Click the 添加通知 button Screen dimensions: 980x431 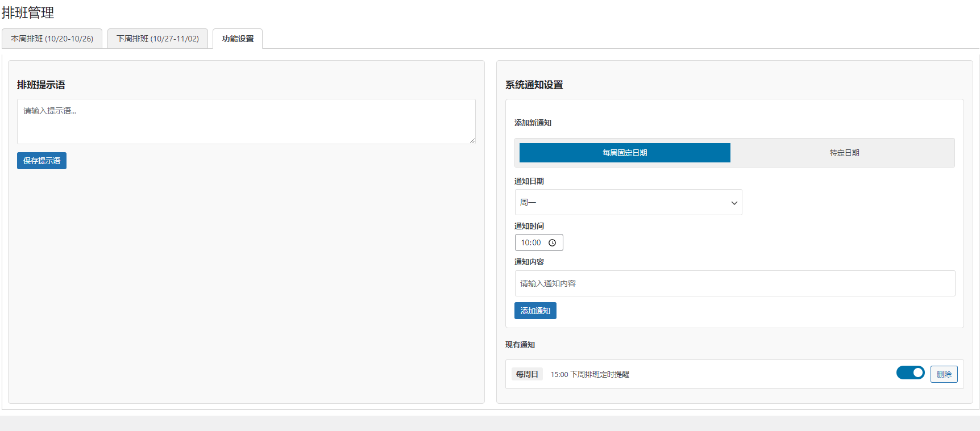point(535,311)
